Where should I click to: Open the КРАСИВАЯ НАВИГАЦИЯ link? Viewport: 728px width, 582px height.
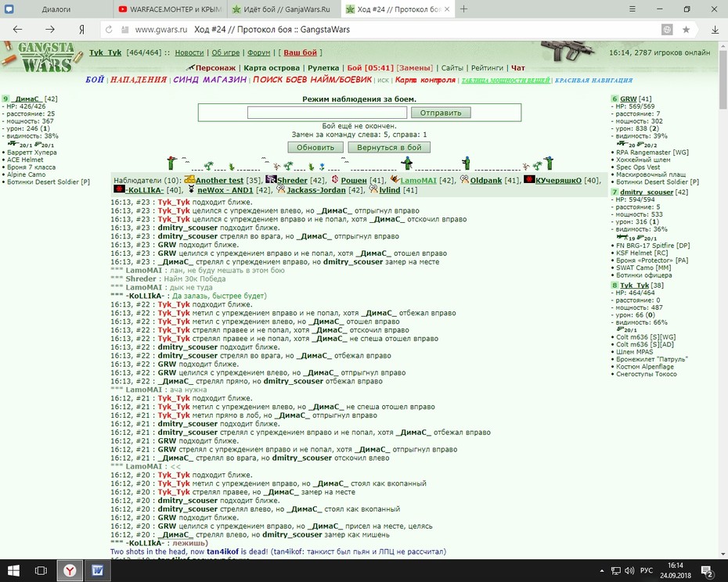(594, 81)
